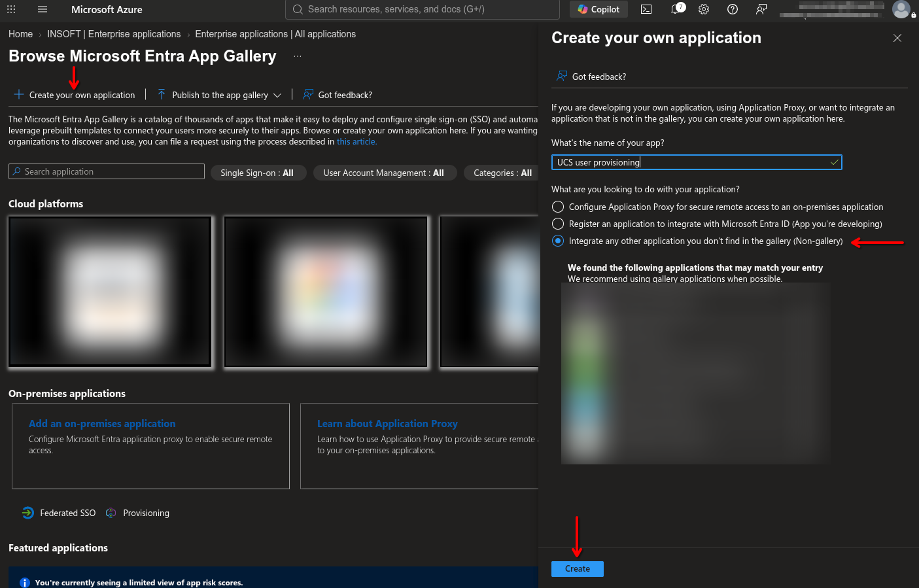919x588 pixels.
Task: Open the 'this article' link
Action: click(x=356, y=142)
